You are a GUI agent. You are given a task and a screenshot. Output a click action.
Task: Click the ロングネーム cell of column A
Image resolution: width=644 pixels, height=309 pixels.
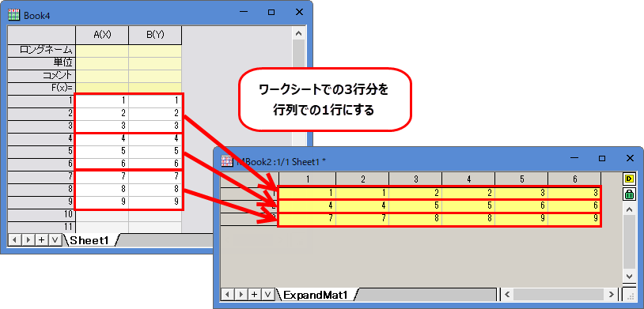coord(102,51)
